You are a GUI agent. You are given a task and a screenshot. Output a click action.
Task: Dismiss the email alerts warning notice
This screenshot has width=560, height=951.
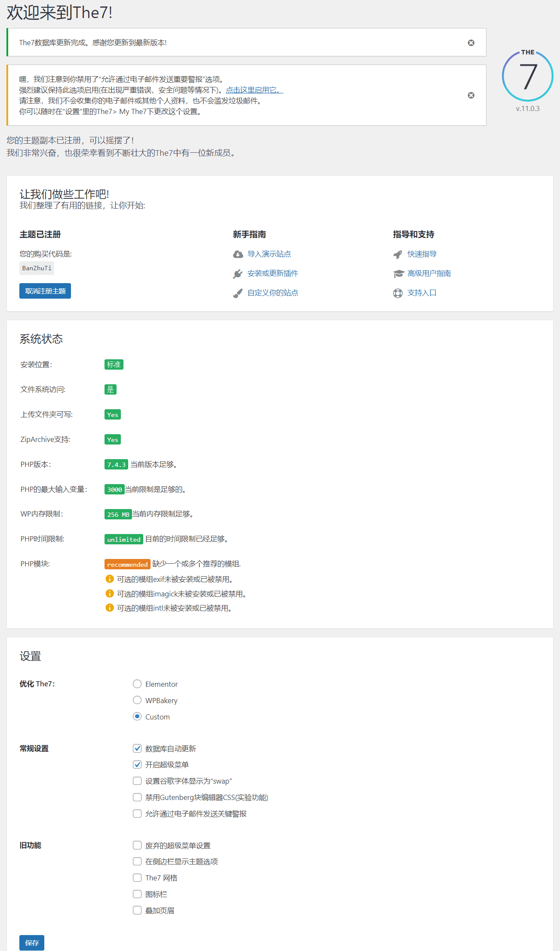(x=471, y=95)
